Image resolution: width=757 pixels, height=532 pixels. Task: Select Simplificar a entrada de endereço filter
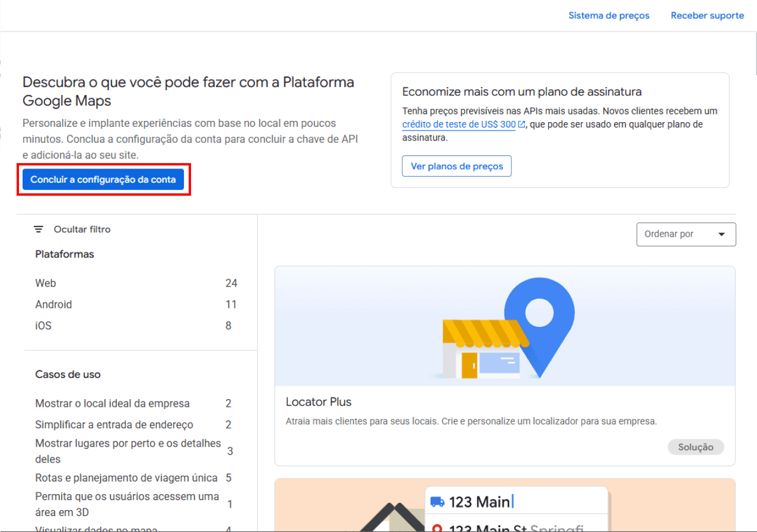[114, 425]
